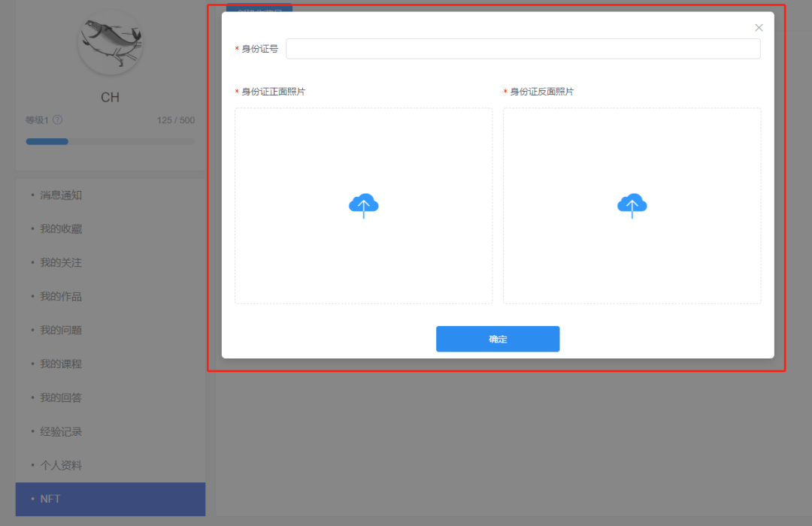
Task: Close the ID verification dialog
Action: 759,28
